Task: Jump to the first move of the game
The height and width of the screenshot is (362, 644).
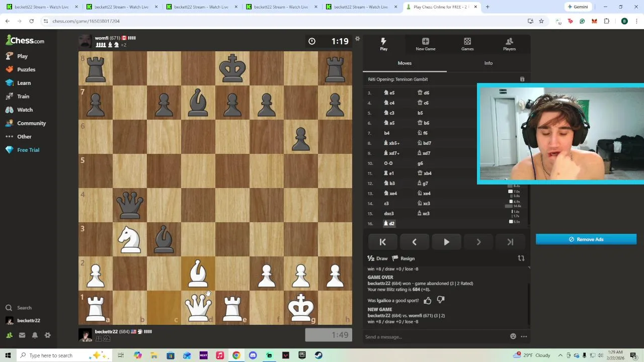Action: pyautogui.click(x=382, y=242)
